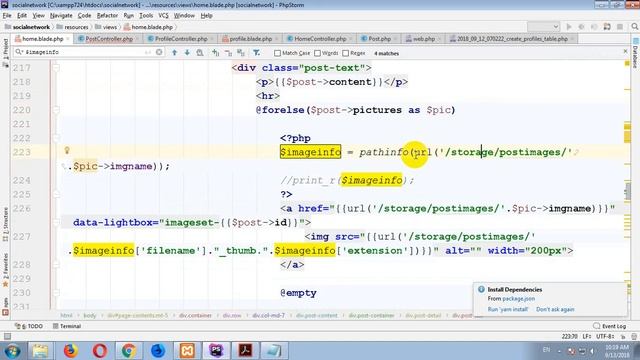Open the Terminal tool window
This screenshot has width=640, height=360.
tap(67, 326)
